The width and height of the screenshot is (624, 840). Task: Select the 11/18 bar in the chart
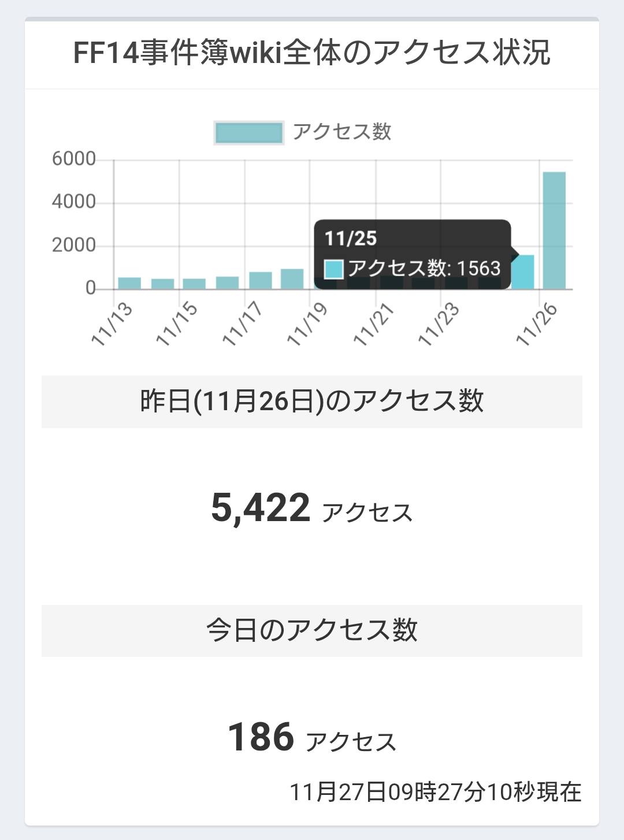pyautogui.click(x=292, y=278)
